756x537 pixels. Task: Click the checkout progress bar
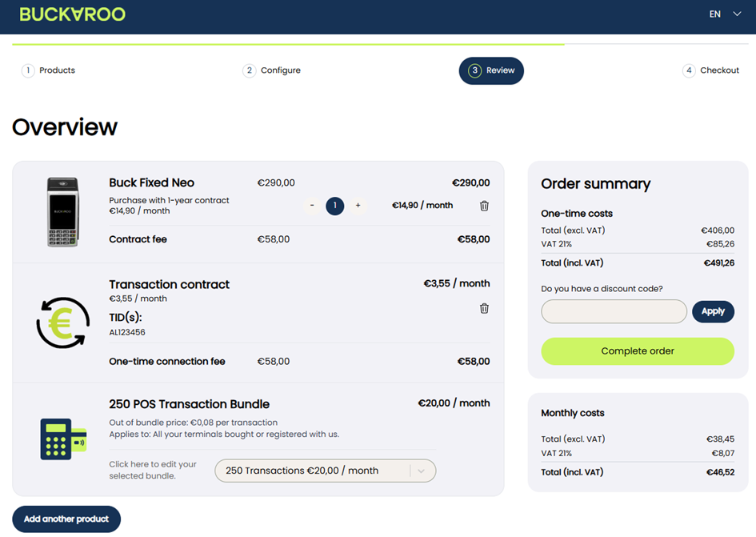pyautogui.click(x=381, y=44)
